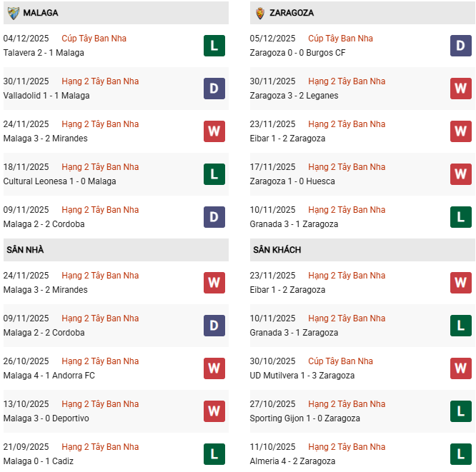Open the Cúp Tây Ban Nha link dated 04/12/2025
The height and width of the screenshot is (472, 476).
click(x=94, y=39)
